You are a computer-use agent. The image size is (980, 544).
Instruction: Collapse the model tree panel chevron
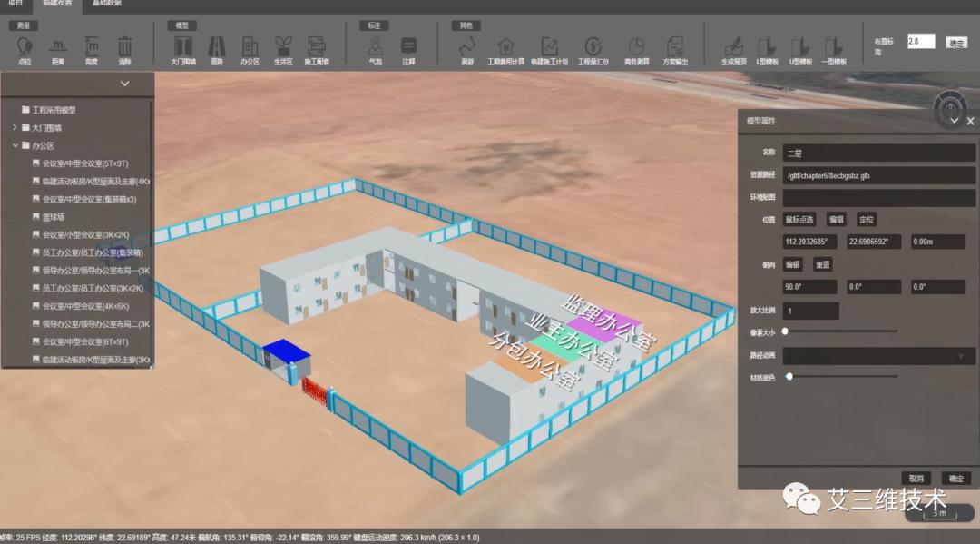pyautogui.click(x=124, y=84)
